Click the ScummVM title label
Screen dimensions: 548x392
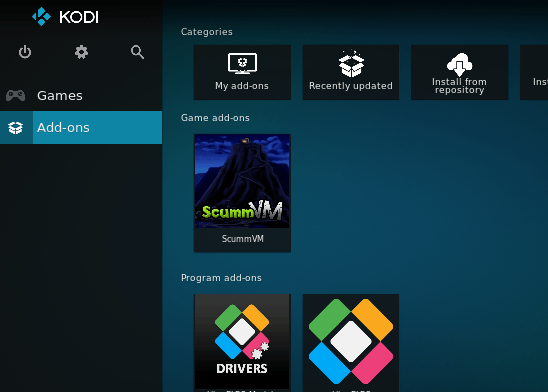coord(243,239)
